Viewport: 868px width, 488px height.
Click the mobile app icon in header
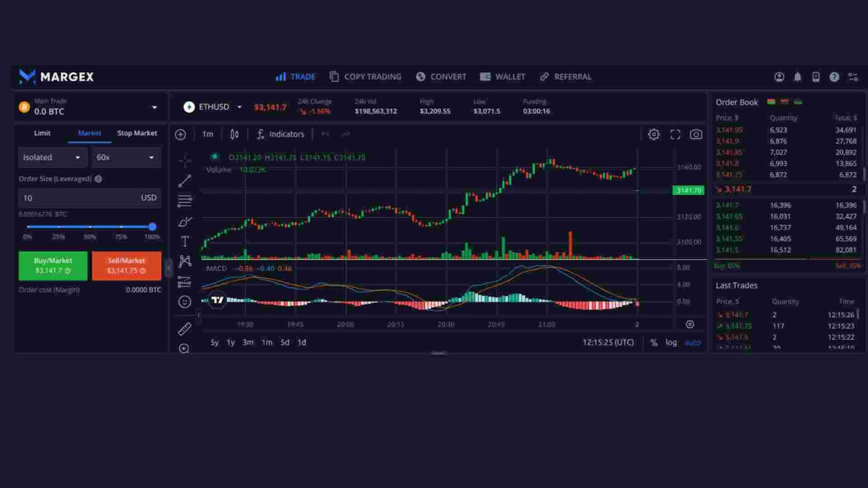816,77
